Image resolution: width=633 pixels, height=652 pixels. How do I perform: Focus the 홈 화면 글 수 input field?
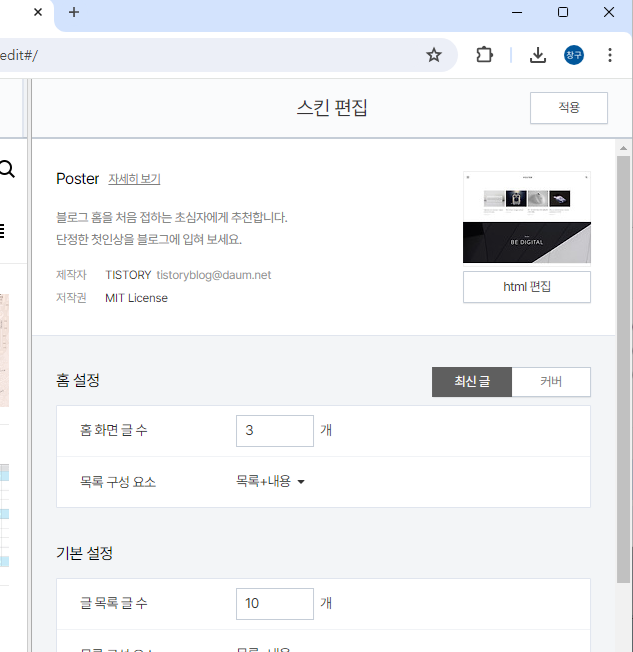point(275,431)
